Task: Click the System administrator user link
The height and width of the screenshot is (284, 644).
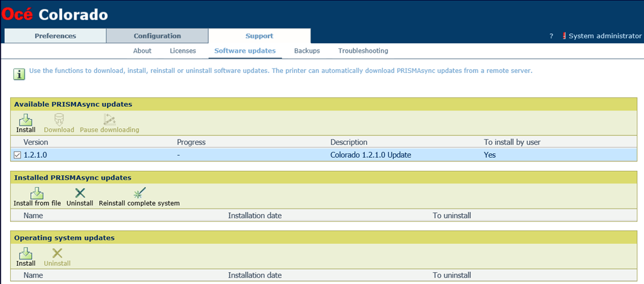Action: coord(605,36)
